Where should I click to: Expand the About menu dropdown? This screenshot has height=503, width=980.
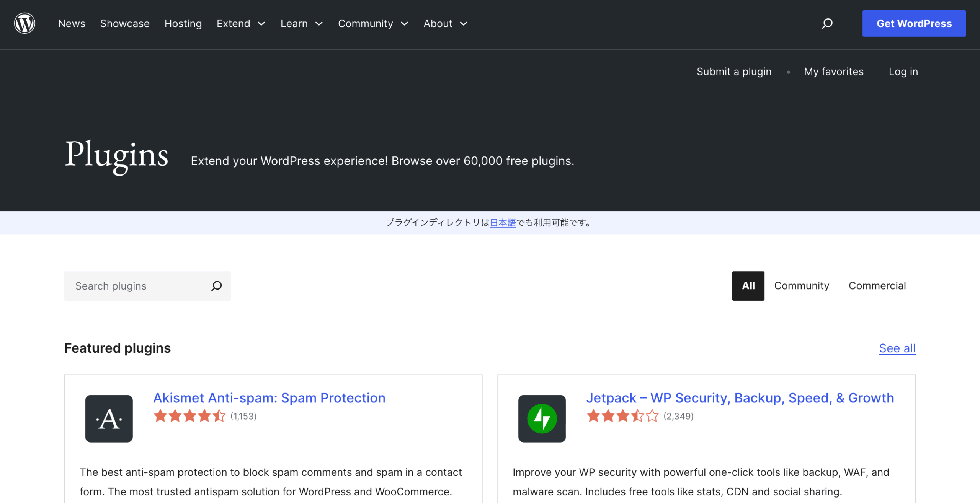point(445,24)
